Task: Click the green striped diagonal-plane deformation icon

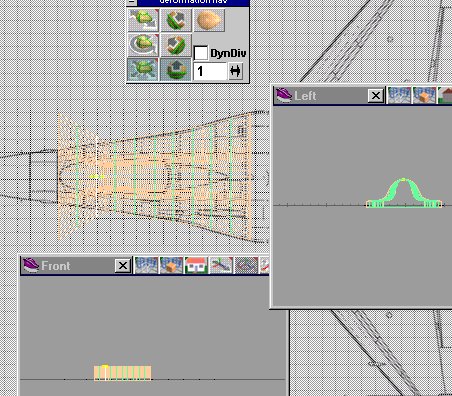Action: (x=176, y=20)
